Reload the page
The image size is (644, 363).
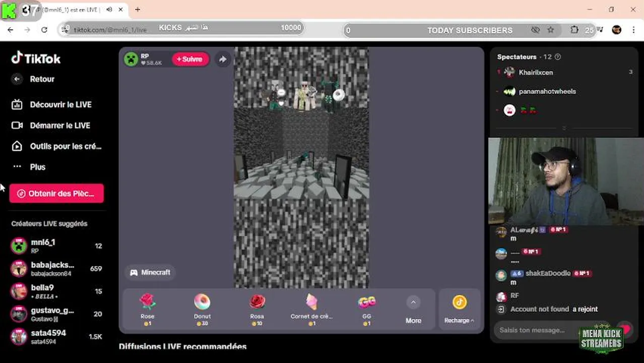[44, 30]
